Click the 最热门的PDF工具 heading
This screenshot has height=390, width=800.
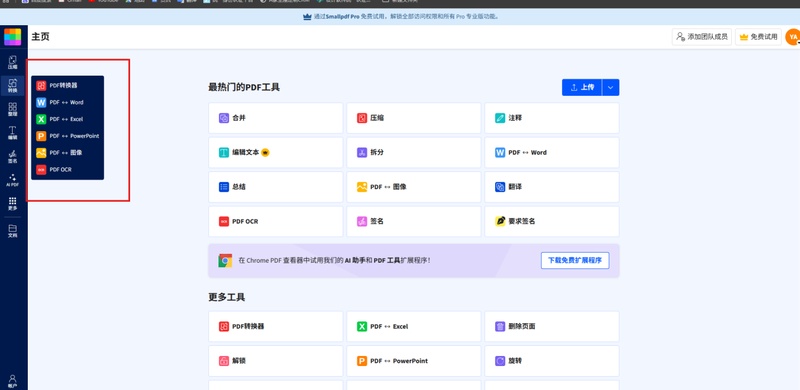pos(244,87)
